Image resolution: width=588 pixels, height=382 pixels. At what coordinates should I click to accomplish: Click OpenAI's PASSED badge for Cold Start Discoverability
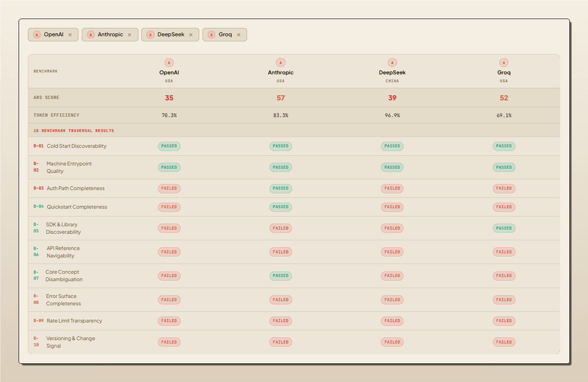(x=169, y=146)
